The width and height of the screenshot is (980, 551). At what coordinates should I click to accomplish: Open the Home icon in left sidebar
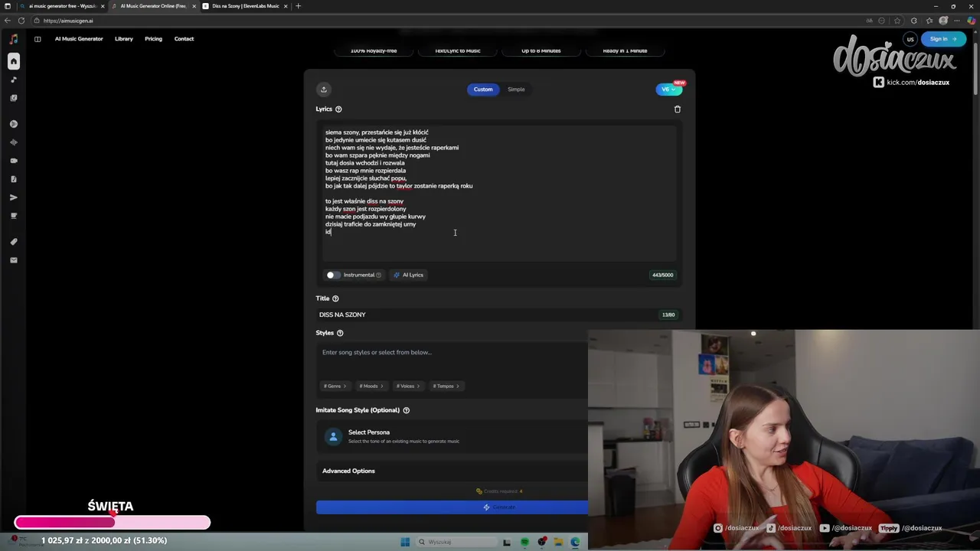pos(14,61)
